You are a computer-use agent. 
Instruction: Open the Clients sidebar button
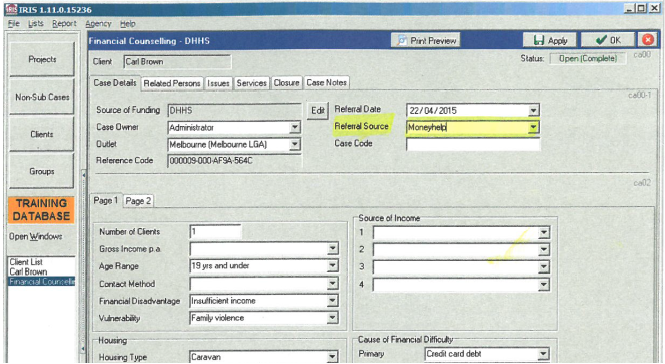(x=42, y=134)
